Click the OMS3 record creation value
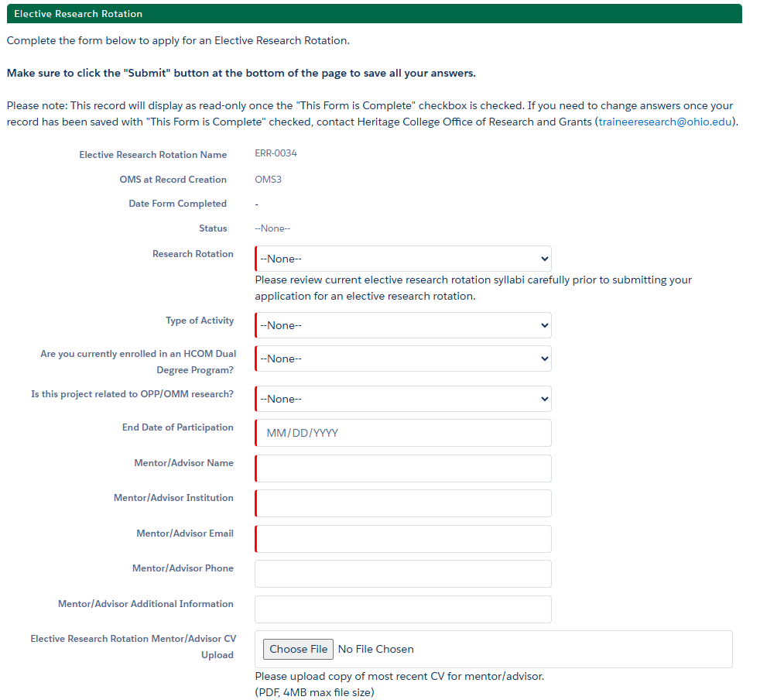760x700 pixels. pyautogui.click(x=268, y=180)
